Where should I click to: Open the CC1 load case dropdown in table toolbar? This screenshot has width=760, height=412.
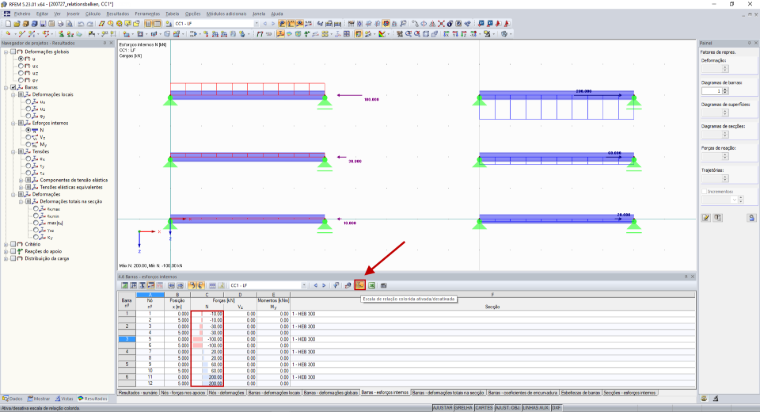coord(304,285)
